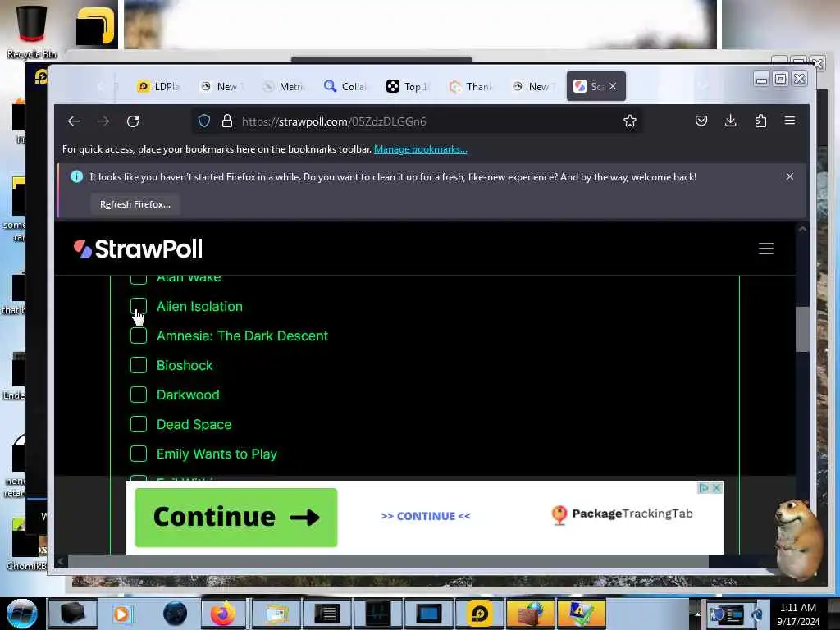Viewport: 840px width, 630px height.
Task: Open Recycle Bin on desktop
Action: click(32, 30)
